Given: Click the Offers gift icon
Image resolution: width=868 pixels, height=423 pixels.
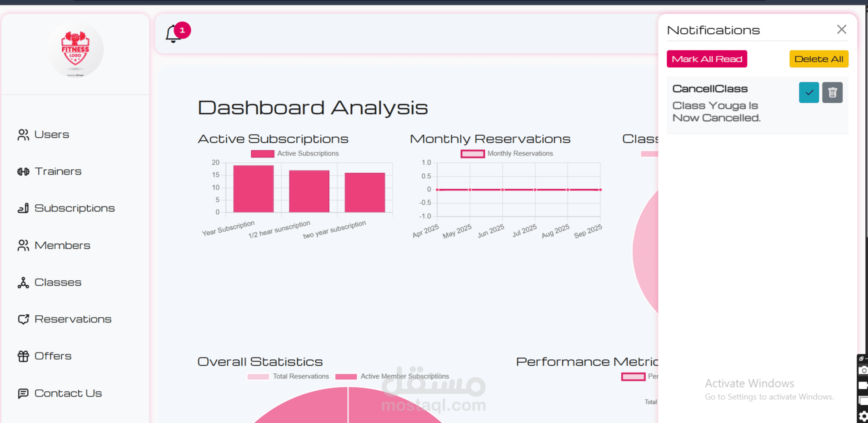Looking at the screenshot, I should click(23, 356).
